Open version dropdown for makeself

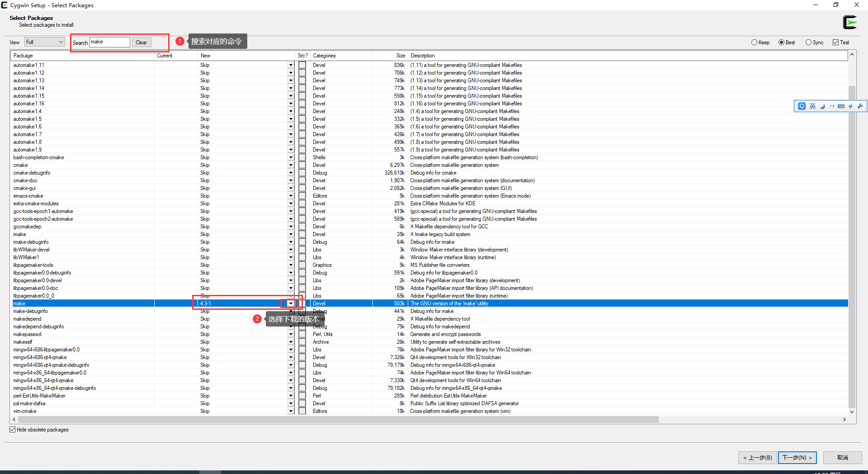tap(291, 342)
